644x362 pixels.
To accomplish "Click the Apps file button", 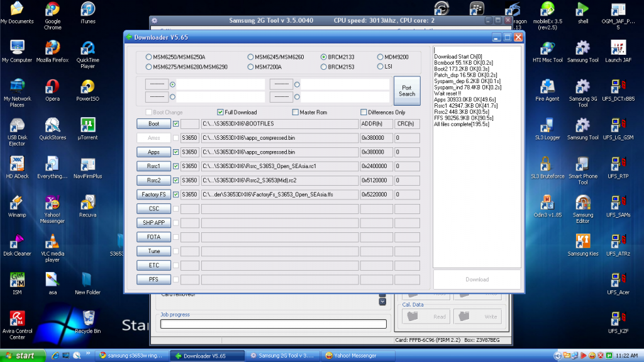I will click(x=153, y=152).
